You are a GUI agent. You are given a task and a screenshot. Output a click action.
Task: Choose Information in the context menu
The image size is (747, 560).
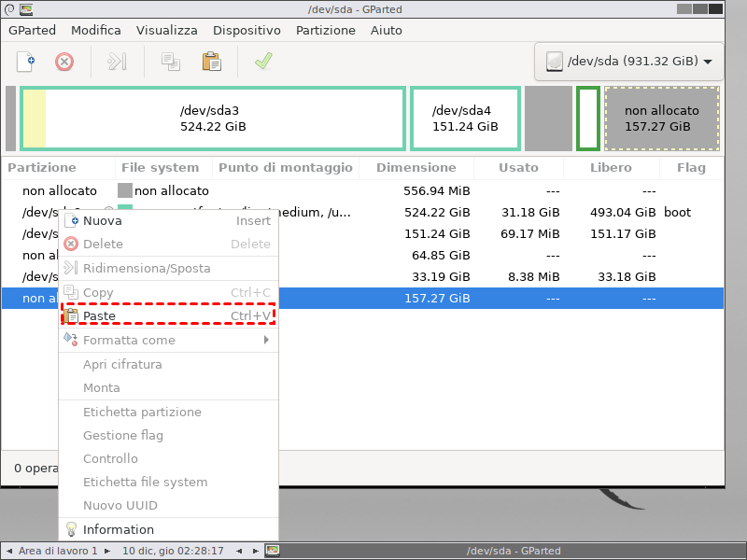pyautogui.click(x=168, y=529)
